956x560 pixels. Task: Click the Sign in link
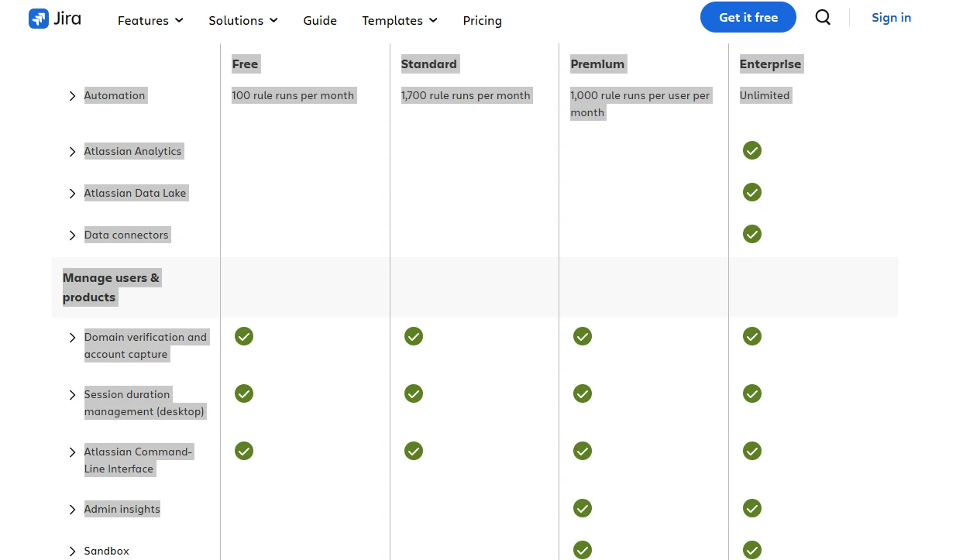pyautogui.click(x=891, y=17)
